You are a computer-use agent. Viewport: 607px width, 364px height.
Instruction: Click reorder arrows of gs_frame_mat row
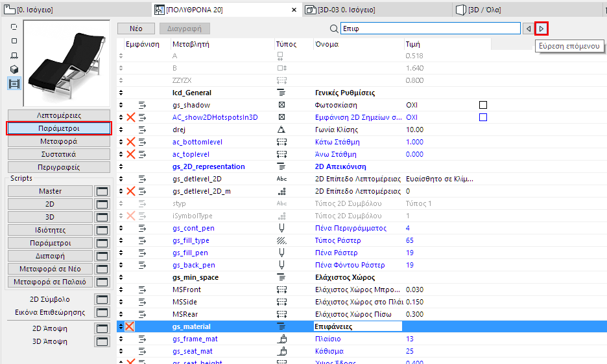(x=121, y=339)
